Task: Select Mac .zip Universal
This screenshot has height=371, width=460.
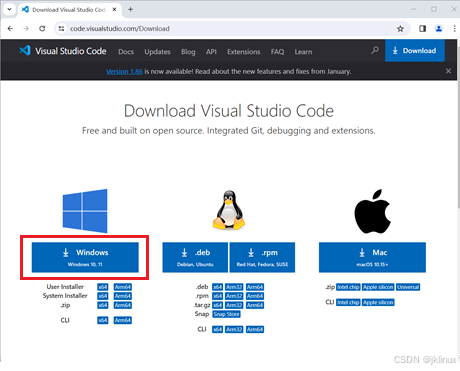Action: (408, 287)
